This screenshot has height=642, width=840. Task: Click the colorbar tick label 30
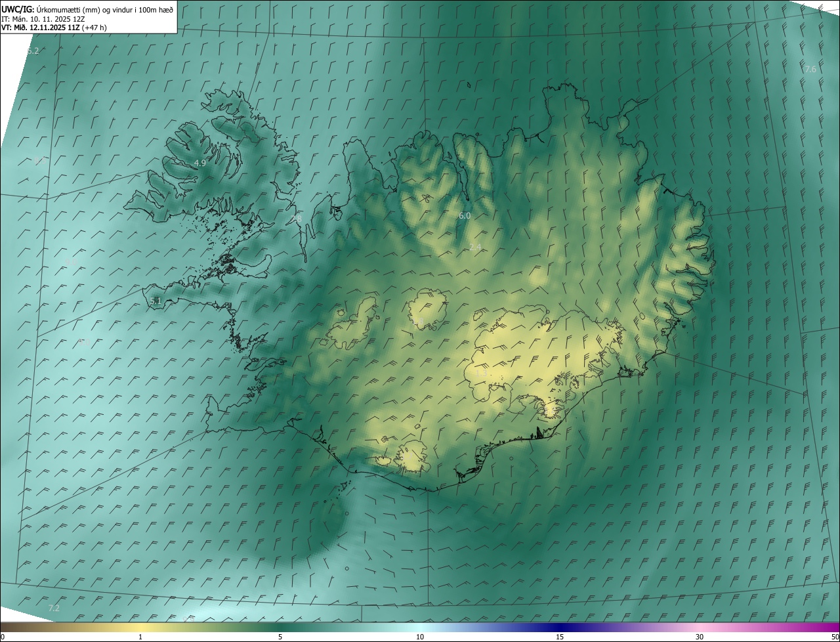pos(700,637)
